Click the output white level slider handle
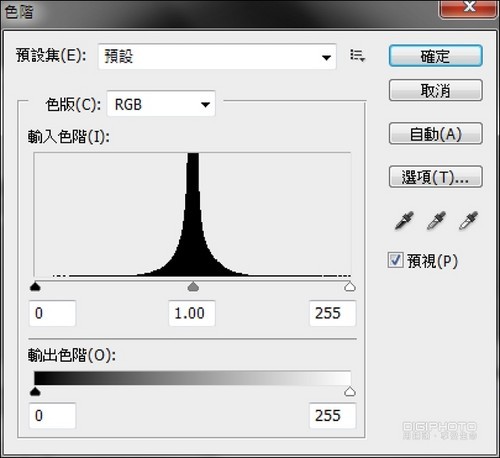 coord(350,391)
